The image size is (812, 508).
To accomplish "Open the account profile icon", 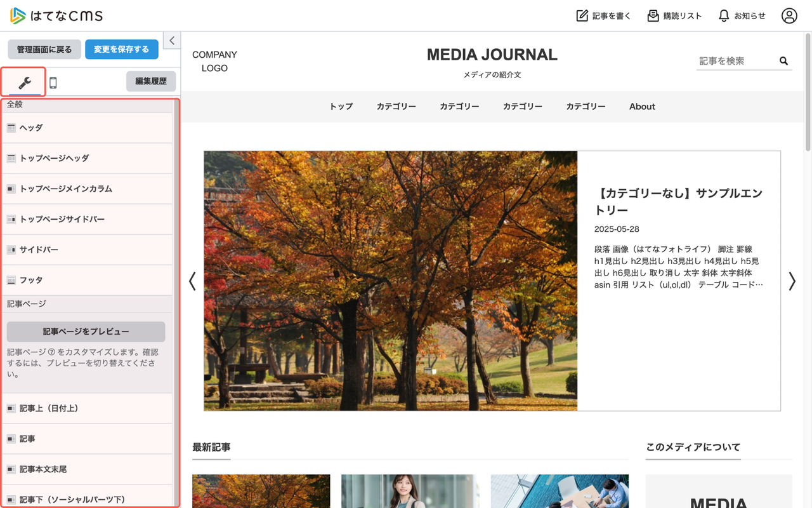I will (x=789, y=15).
